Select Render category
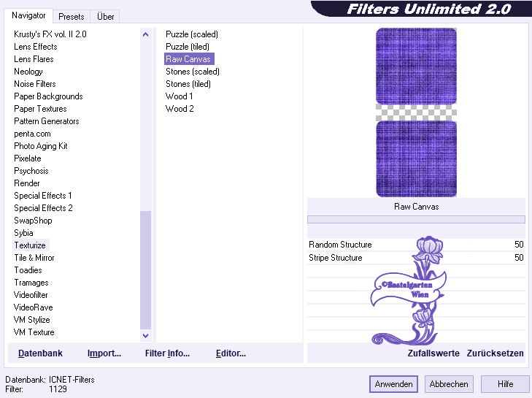 click(x=27, y=183)
